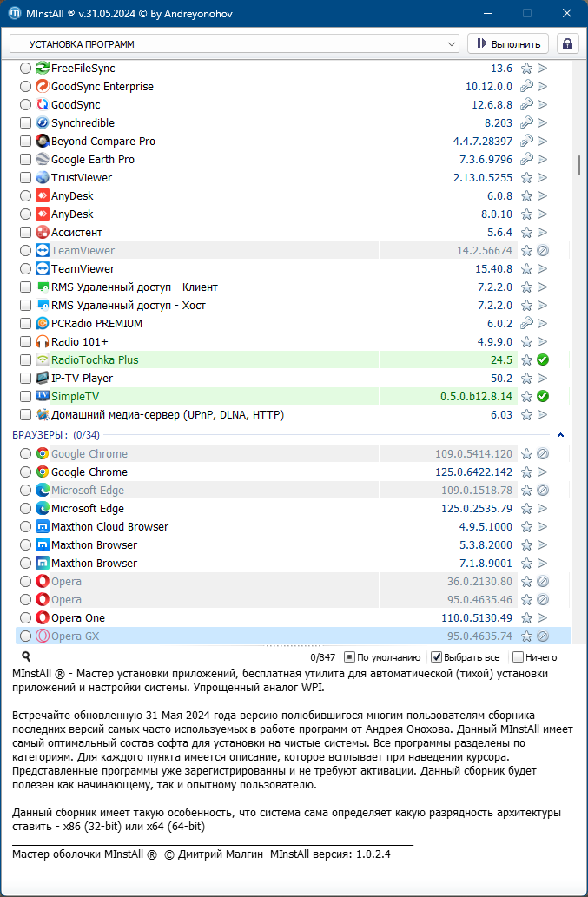Toggle the 'Выбрать все' checkbox
The height and width of the screenshot is (897, 588).
pyautogui.click(x=436, y=657)
